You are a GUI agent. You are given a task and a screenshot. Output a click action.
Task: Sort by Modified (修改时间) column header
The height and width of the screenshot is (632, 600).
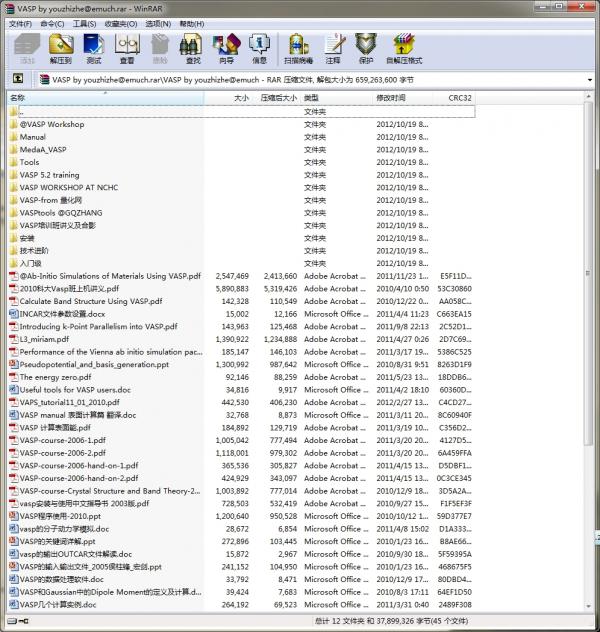point(403,98)
